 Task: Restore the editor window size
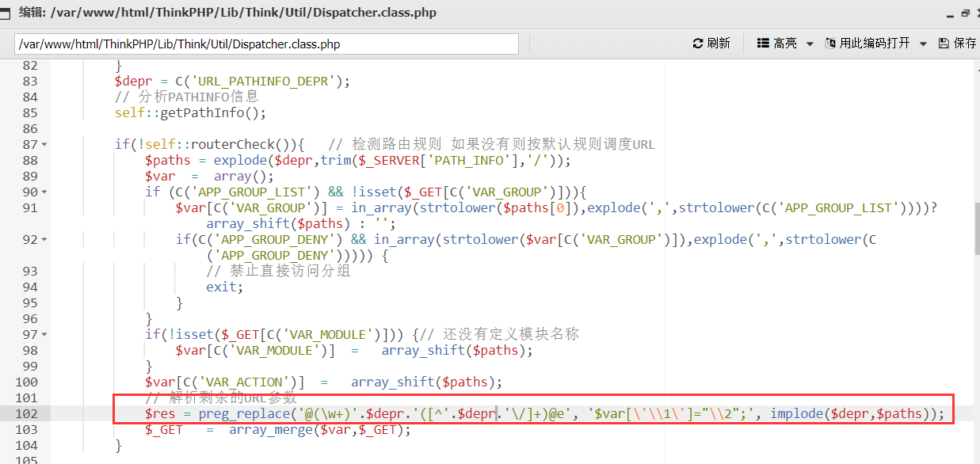[x=965, y=13]
